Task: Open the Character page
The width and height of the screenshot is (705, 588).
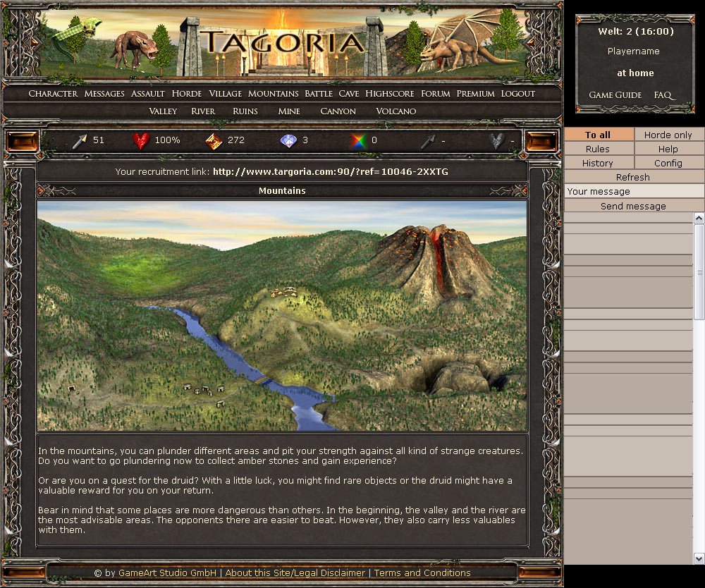Action: coord(53,94)
